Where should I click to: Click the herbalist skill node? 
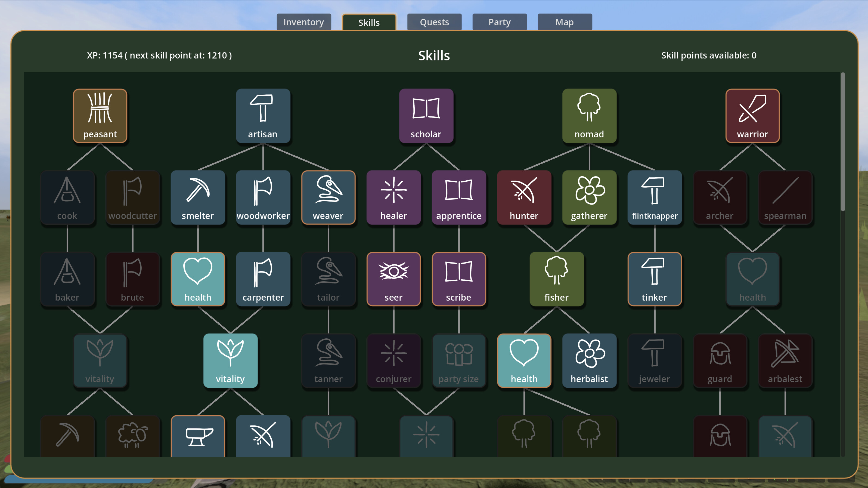click(x=589, y=361)
